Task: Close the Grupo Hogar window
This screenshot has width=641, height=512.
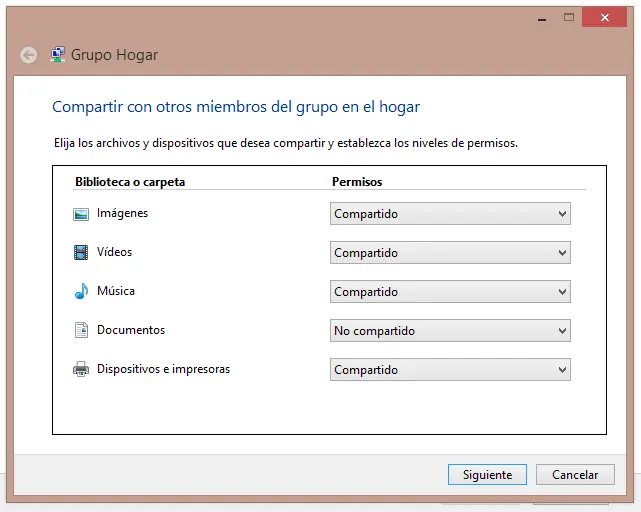Action: pos(605,17)
